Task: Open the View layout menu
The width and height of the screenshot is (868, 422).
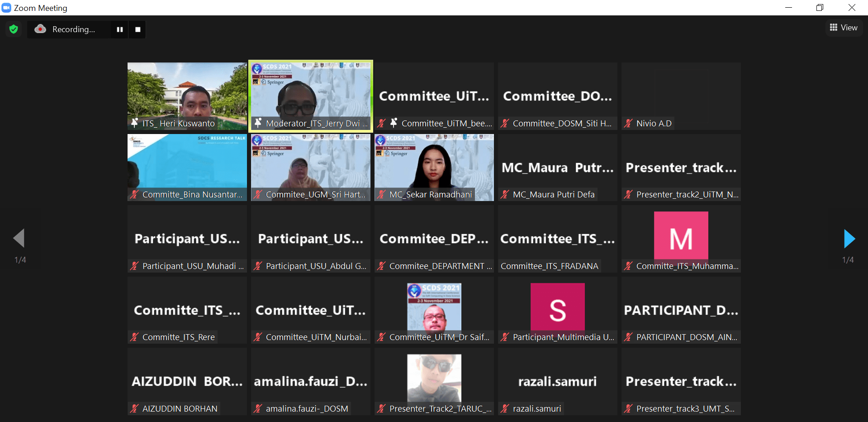Action: click(844, 28)
